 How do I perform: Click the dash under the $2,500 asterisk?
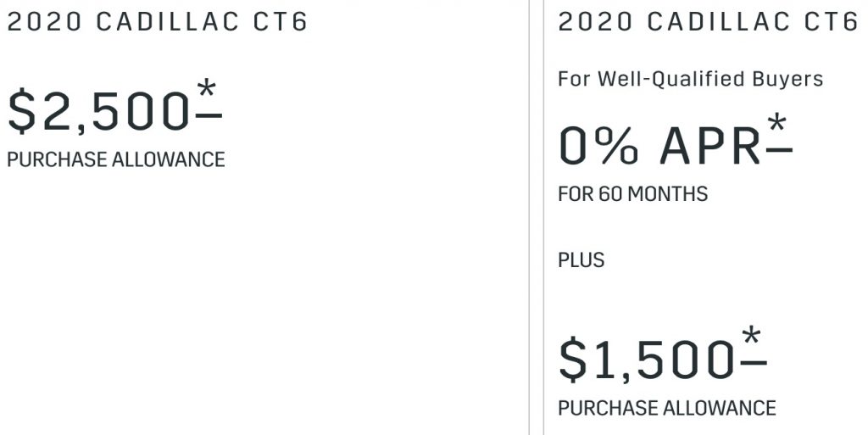(x=209, y=115)
